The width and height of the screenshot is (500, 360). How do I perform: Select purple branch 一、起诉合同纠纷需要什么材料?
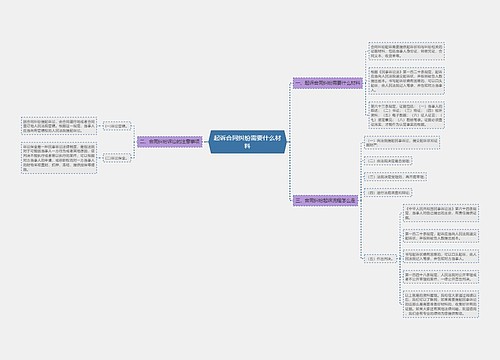pos(328,83)
